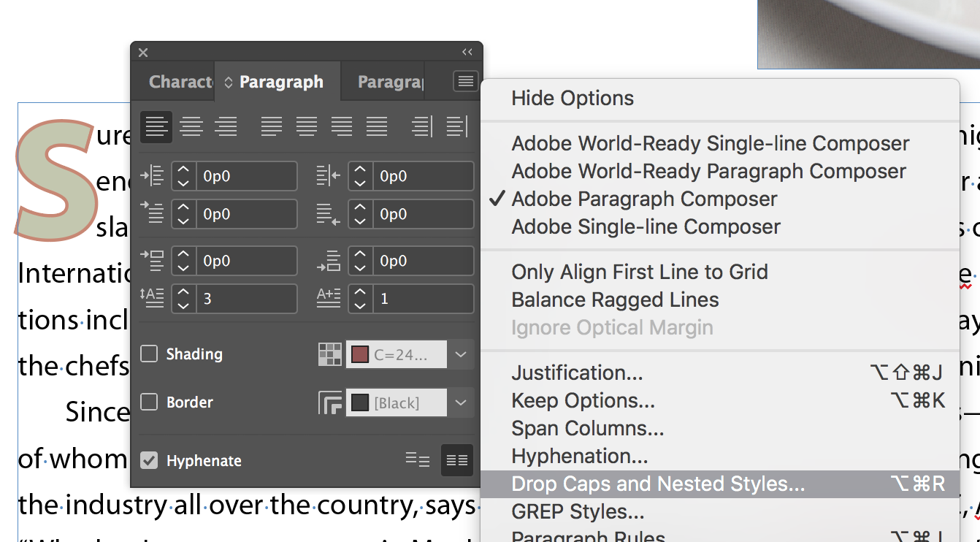Uncheck the Hyphenate checkbox

(x=149, y=461)
